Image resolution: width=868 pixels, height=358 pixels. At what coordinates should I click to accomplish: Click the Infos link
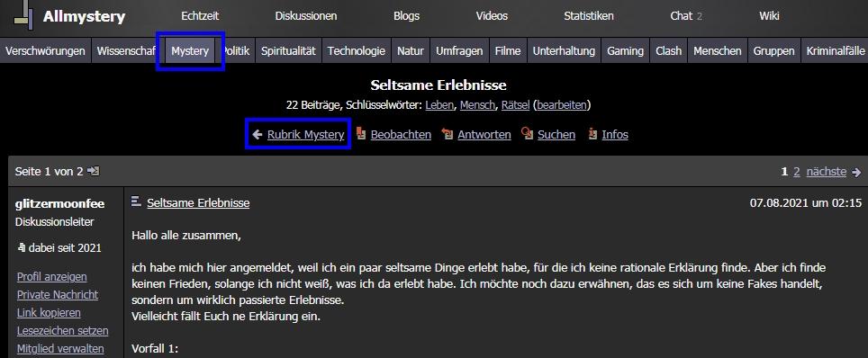[x=615, y=134]
